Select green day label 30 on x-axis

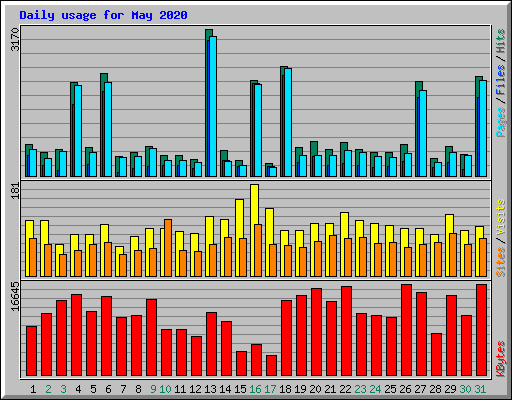pos(465,389)
